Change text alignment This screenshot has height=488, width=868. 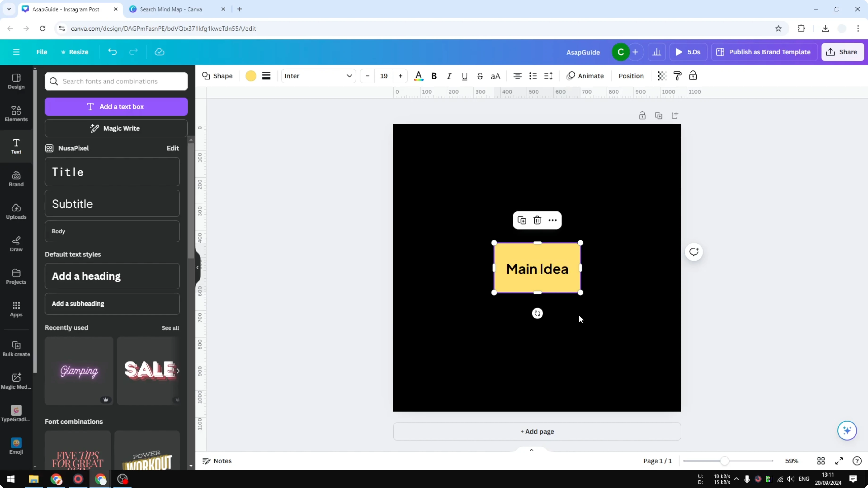click(x=517, y=76)
